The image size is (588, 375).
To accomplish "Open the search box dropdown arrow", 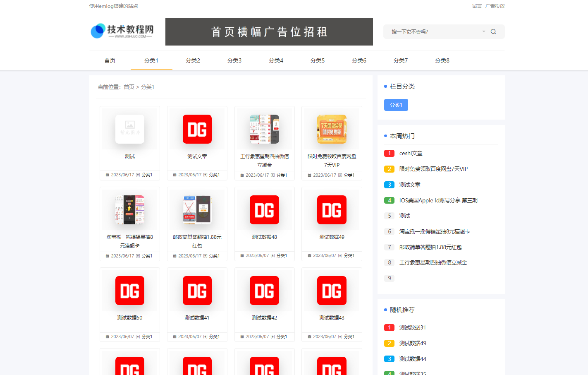I will [x=483, y=32].
